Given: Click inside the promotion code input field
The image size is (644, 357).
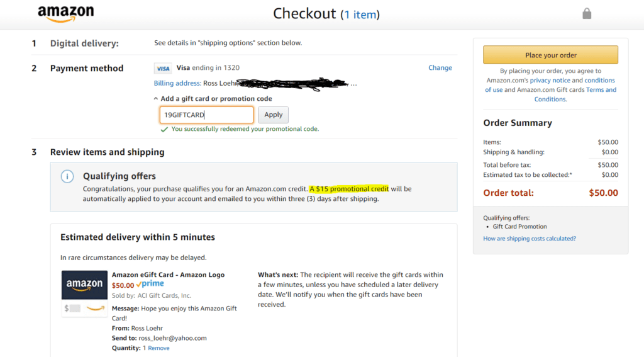Looking at the screenshot, I should (x=206, y=115).
